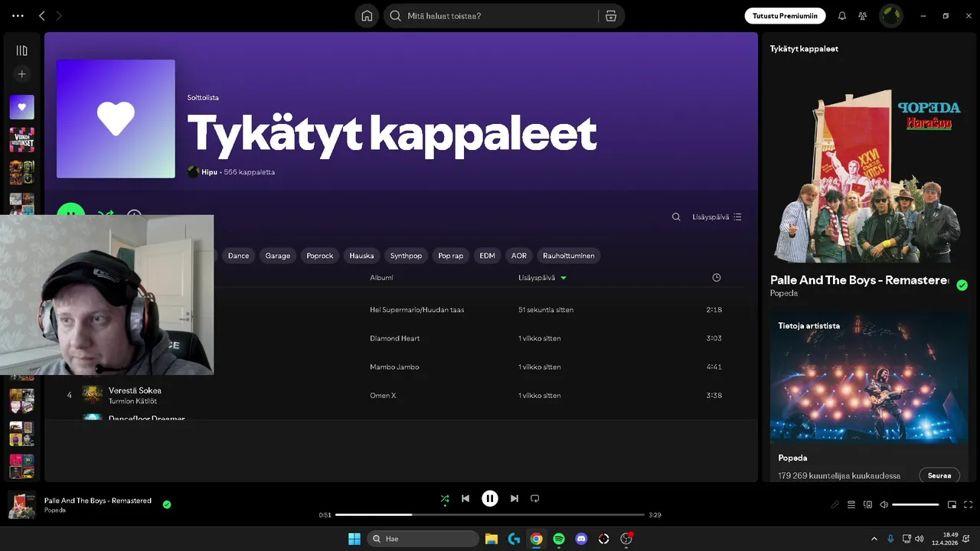This screenshot has height=551, width=980.
Task: Follow Popeda with the Seuraa button
Action: pos(939,475)
